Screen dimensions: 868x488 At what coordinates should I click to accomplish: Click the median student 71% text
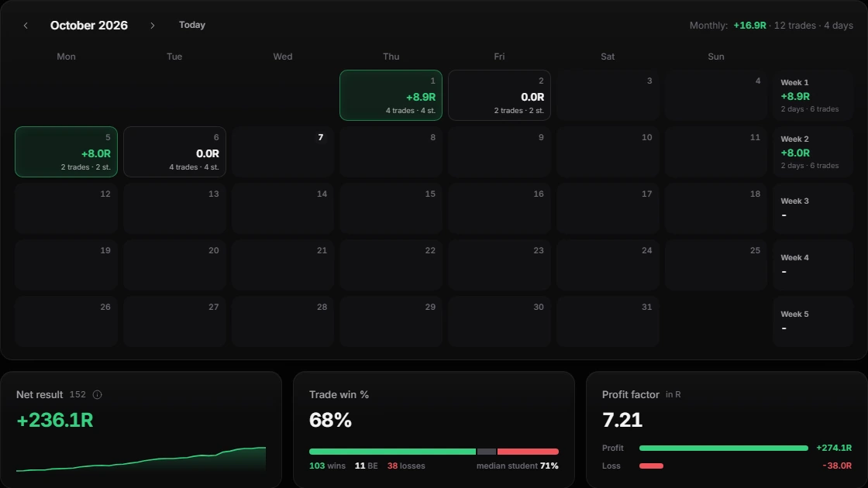tap(518, 466)
